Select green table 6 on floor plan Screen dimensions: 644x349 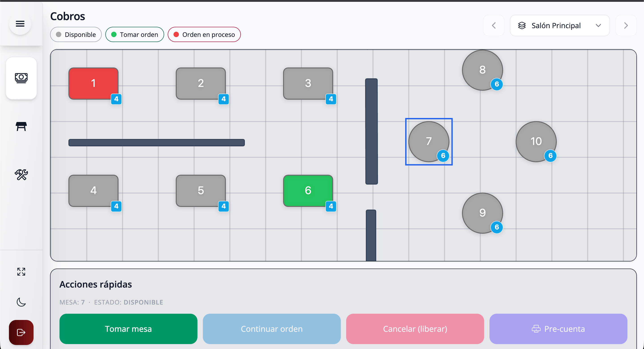[308, 191]
